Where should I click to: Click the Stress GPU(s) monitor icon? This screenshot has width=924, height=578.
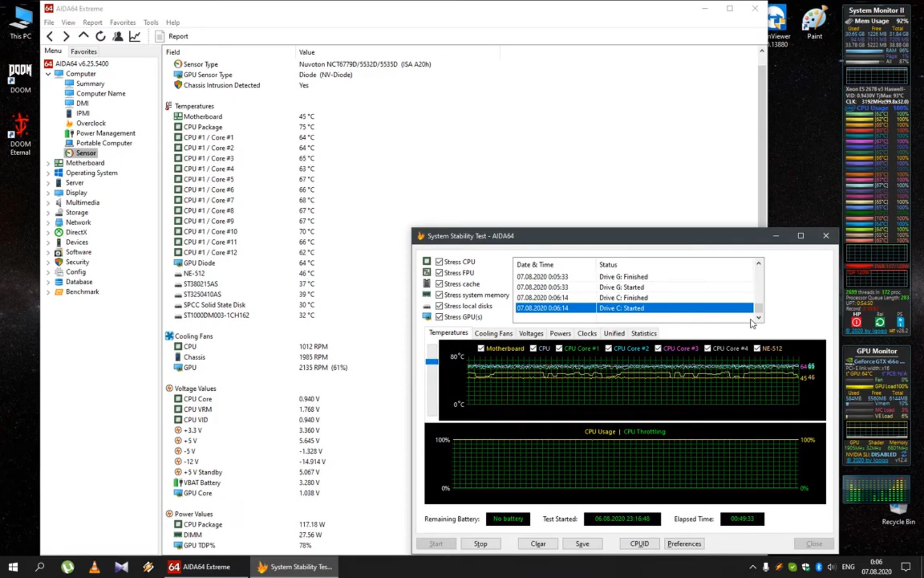[x=427, y=317]
